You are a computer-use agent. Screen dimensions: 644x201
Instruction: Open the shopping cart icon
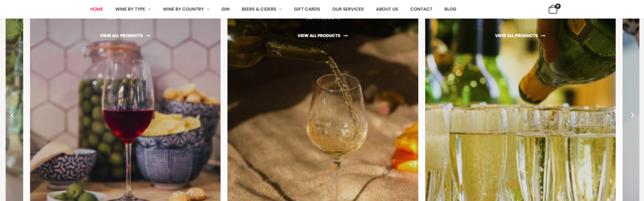click(x=553, y=9)
